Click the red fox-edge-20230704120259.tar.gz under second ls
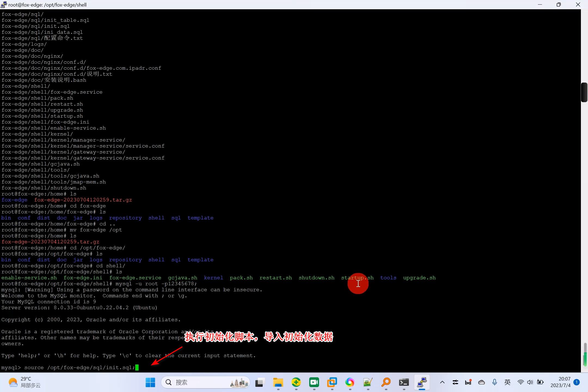The height and width of the screenshot is (392, 588). 50,242
